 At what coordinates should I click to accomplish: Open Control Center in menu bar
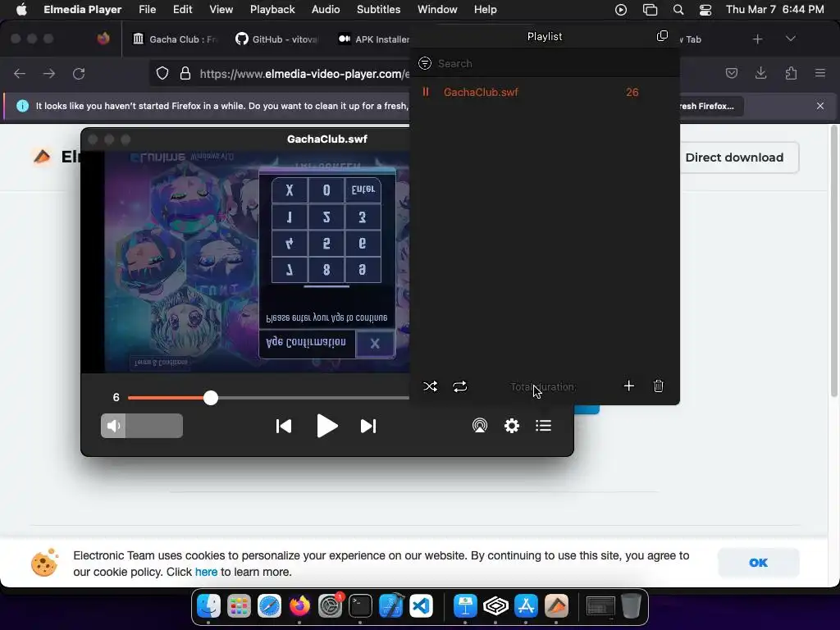click(705, 10)
